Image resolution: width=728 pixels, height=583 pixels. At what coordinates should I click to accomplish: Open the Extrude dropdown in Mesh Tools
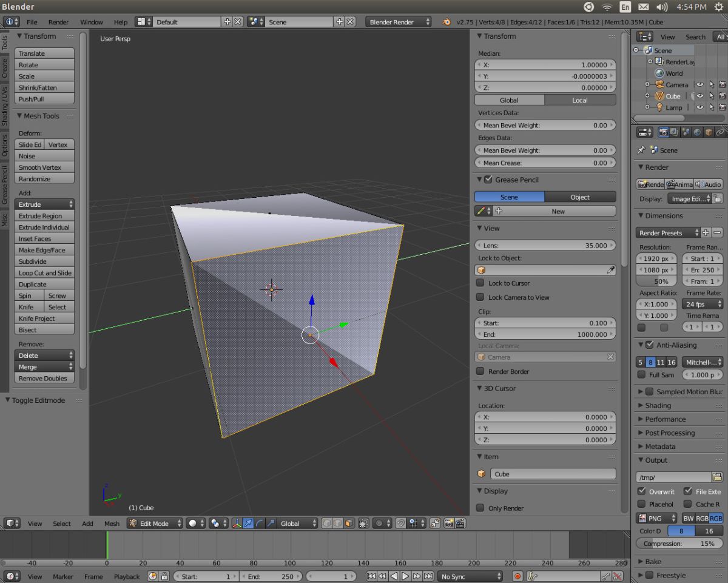point(44,204)
